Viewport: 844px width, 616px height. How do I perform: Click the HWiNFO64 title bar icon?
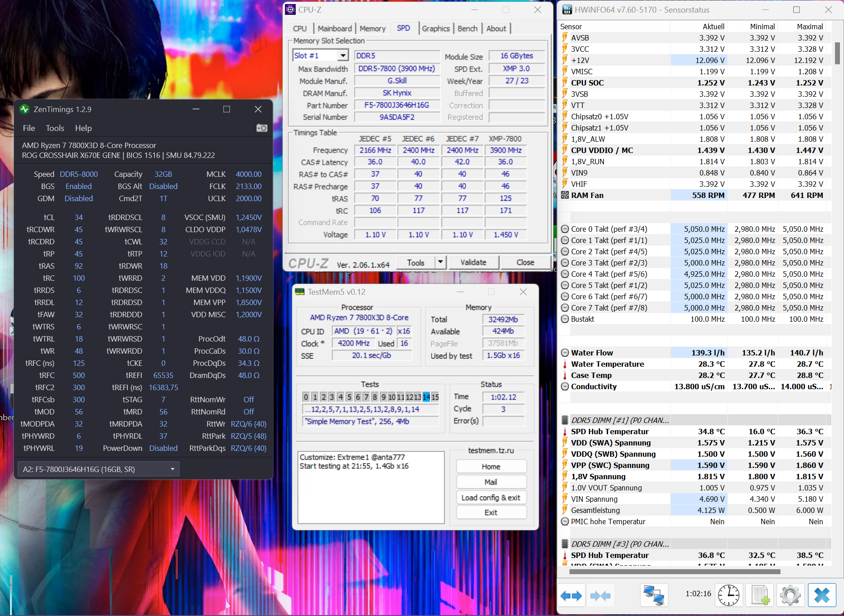click(x=567, y=9)
